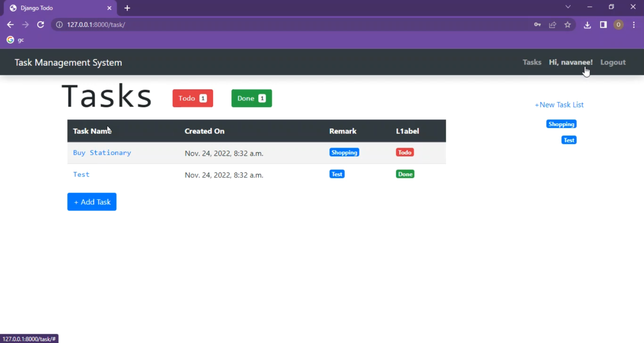Click the Test remark badge in table
The image size is (644, 343).
coord(337,174)
